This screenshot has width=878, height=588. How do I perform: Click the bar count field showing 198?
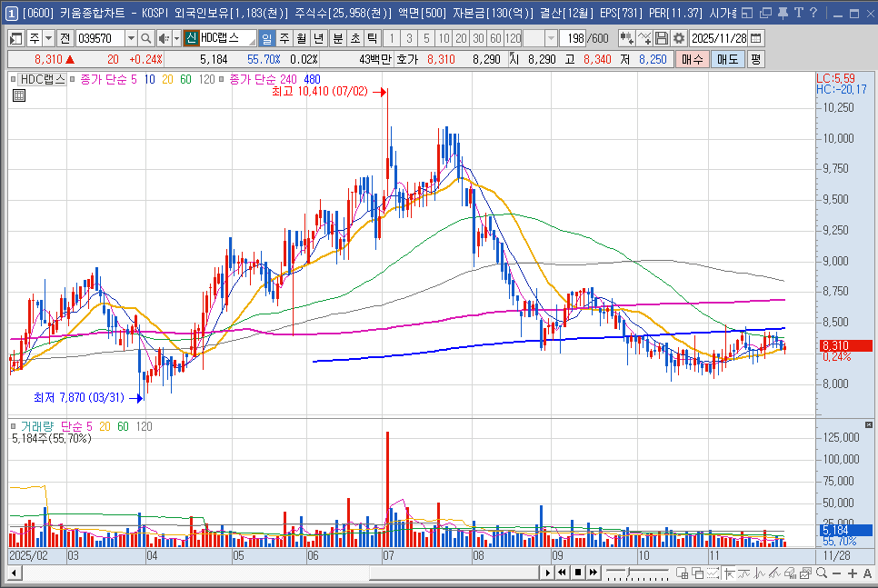(573, 38)
